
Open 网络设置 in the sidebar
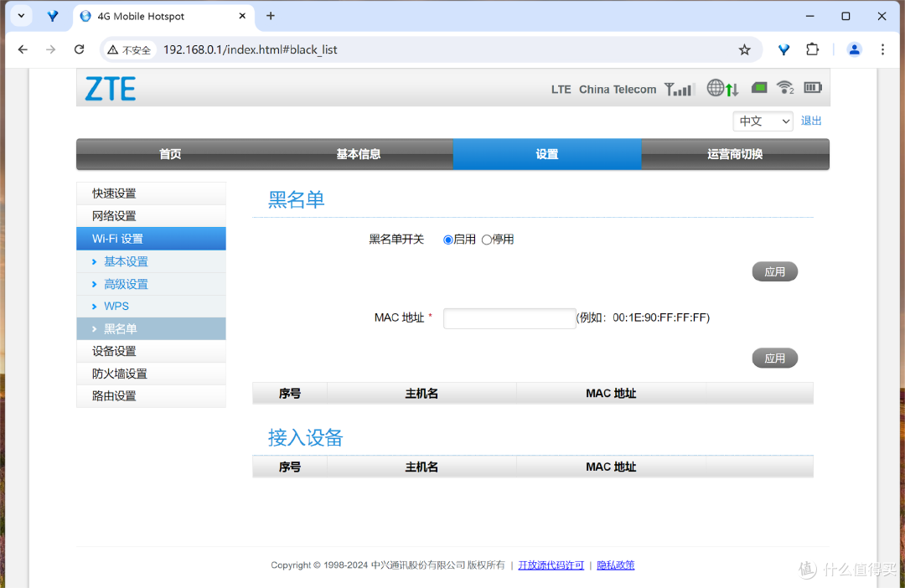pos(151,216)
